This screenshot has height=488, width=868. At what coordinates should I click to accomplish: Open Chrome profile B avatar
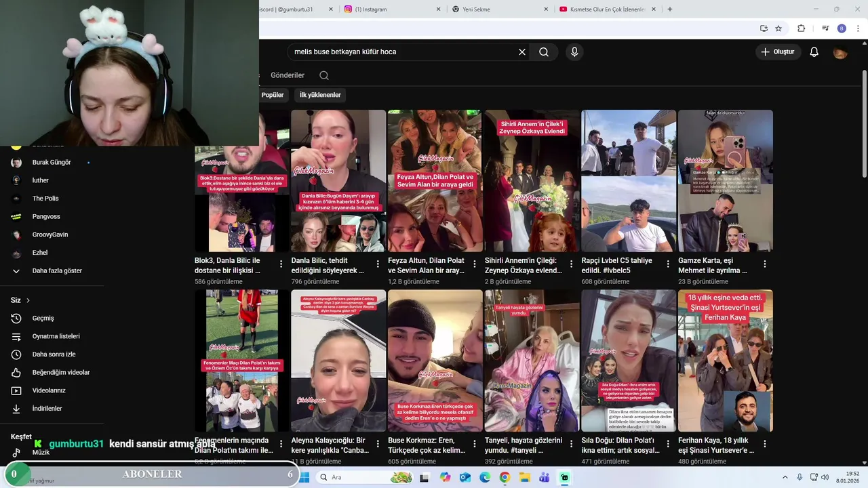click(842, 28)
